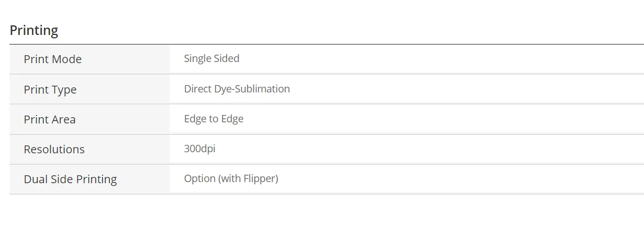
Task: Click the "Resolutions" row label
Action: pyautogui.click(x=54, y=149)
